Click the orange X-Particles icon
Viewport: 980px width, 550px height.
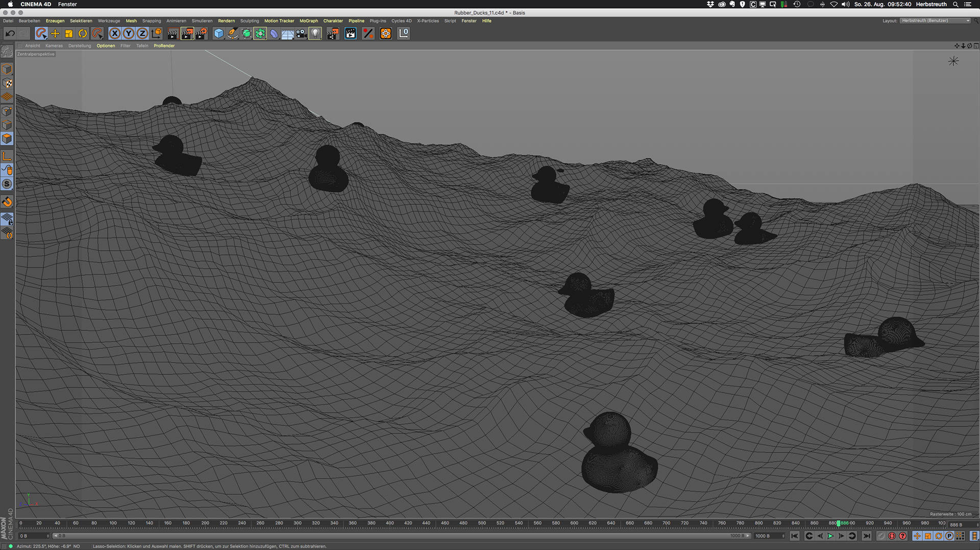(x=386, y=34)
